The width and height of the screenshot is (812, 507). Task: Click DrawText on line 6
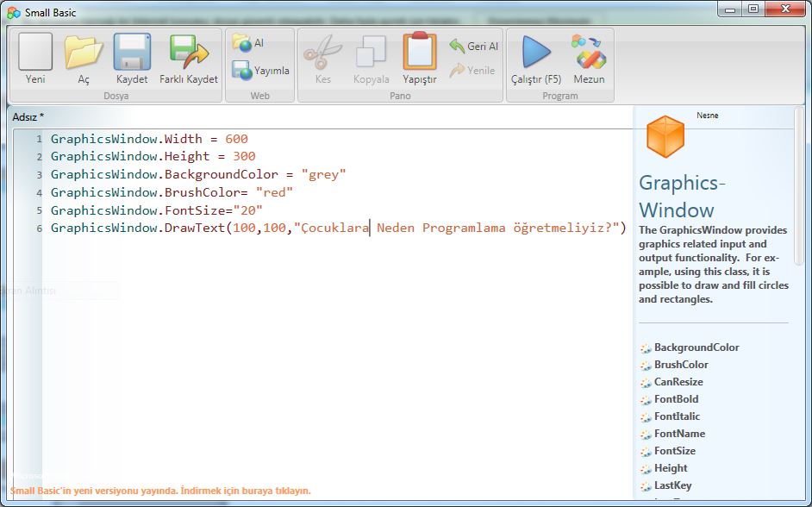point(195,228)
